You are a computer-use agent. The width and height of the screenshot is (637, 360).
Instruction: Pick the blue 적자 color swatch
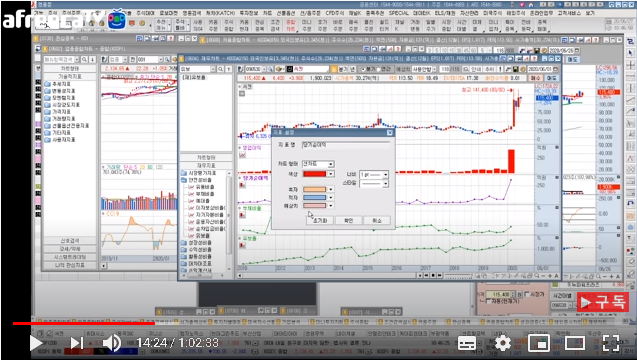(314, 197)
